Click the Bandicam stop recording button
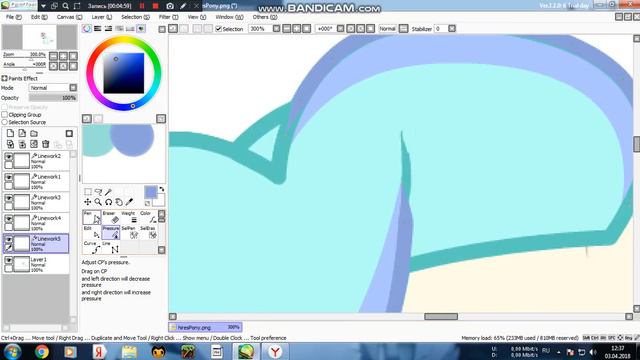The width and height of the screenshot is (640, 360). pos(155,6)
